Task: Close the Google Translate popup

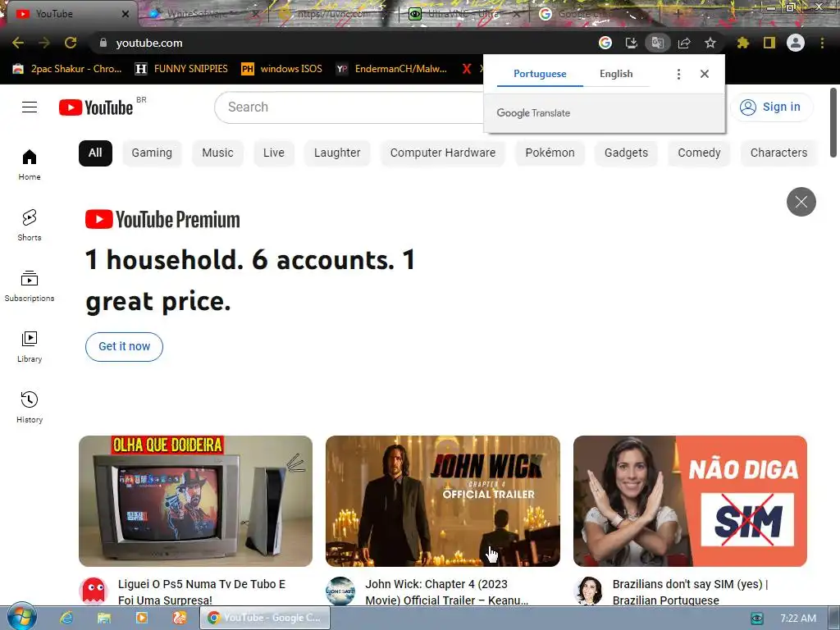Action: point(705,74)
